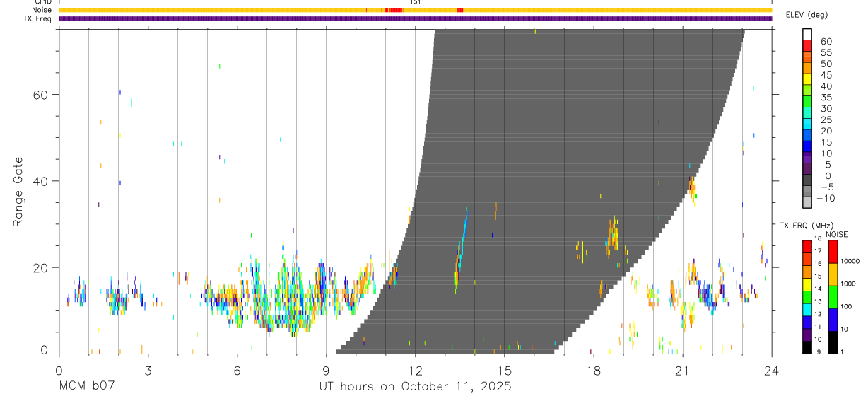
Task: Click the Range Gate axis label
Action: (x=18, y=192)
